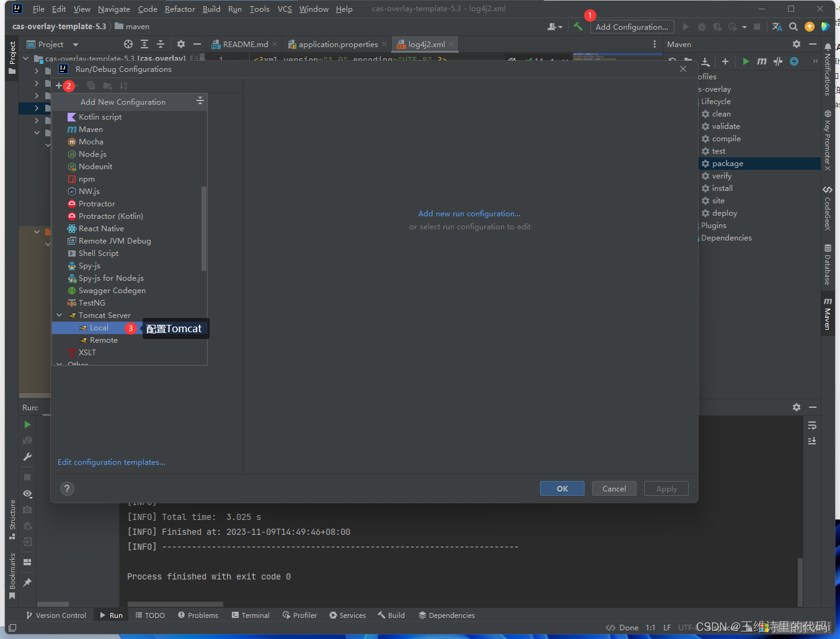The width and height of the screenshot is (840, 639).
Task: Click configuration list vertical scrollbar
Action: click(x=204, y=228)
